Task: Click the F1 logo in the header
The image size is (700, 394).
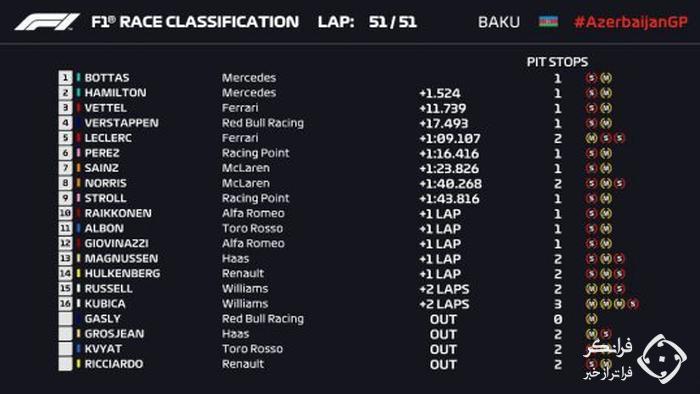Action: (x=47, y=22)
